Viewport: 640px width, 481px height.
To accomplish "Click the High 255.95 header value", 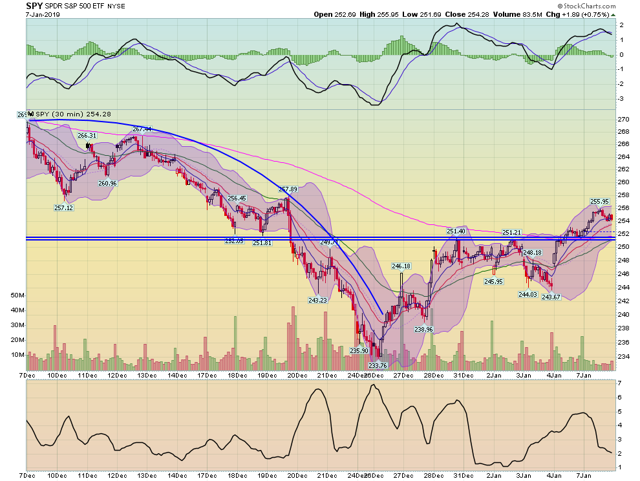I will point(379,14).
